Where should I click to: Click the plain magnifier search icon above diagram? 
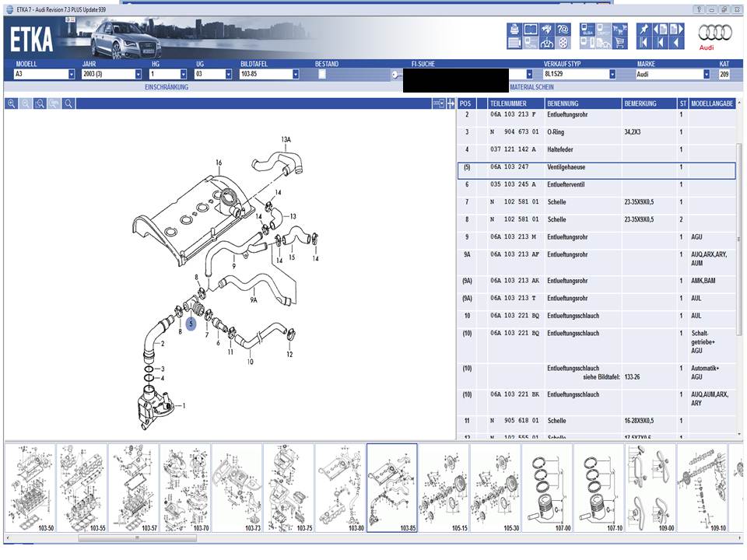[68, 103]
